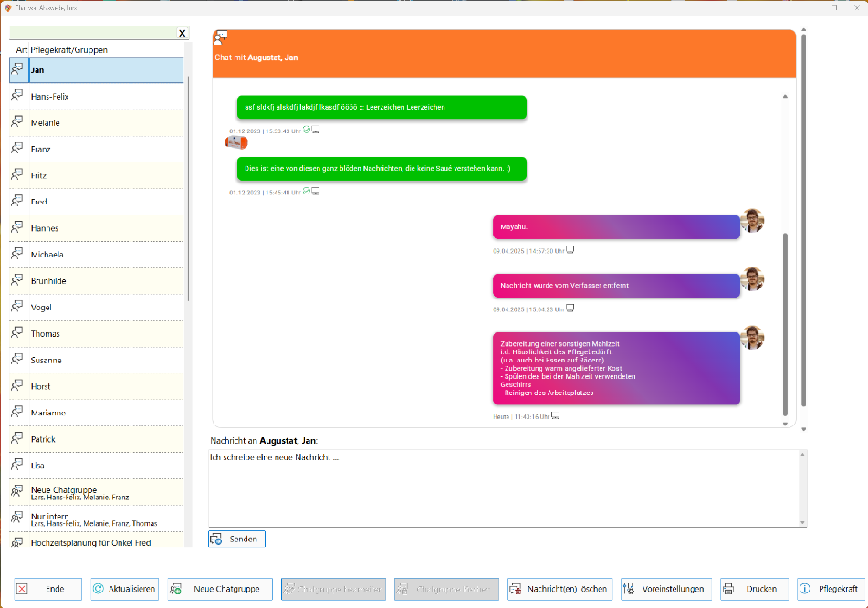Click the monitor icon under today's 11:43:15 message
The image size is (868, 608).
(x=555, y=415)
